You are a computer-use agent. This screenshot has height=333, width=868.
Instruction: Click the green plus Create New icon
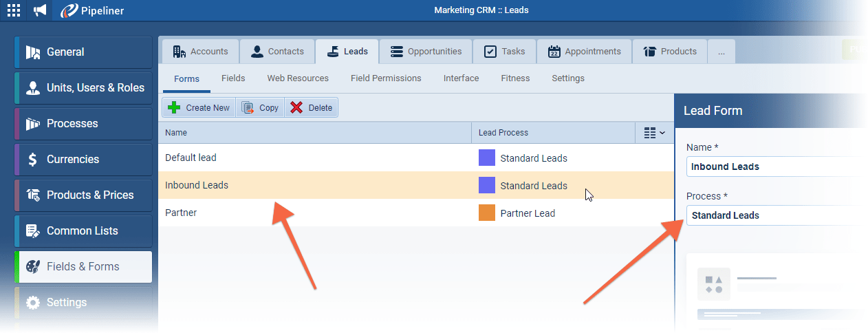175,107
